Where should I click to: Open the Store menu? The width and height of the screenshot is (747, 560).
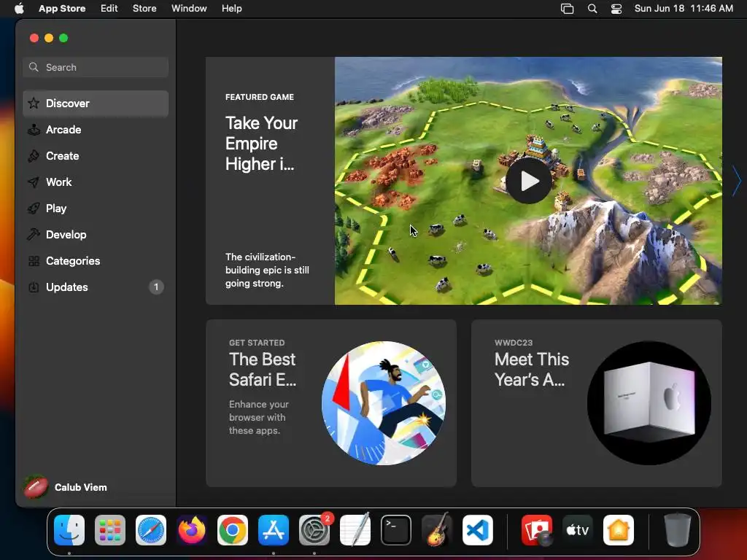click(x=144, y=8)
